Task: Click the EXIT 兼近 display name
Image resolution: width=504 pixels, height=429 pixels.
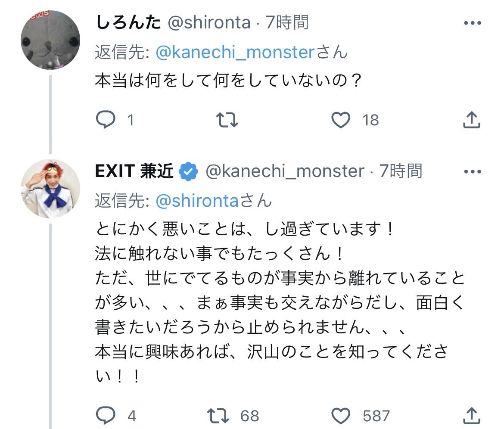Action: tap(134, 171)
